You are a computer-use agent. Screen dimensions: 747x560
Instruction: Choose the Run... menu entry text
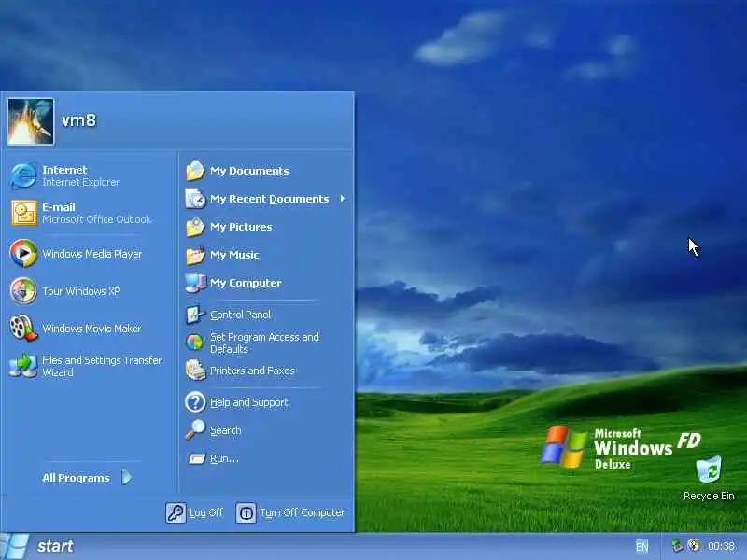(224, 458)
